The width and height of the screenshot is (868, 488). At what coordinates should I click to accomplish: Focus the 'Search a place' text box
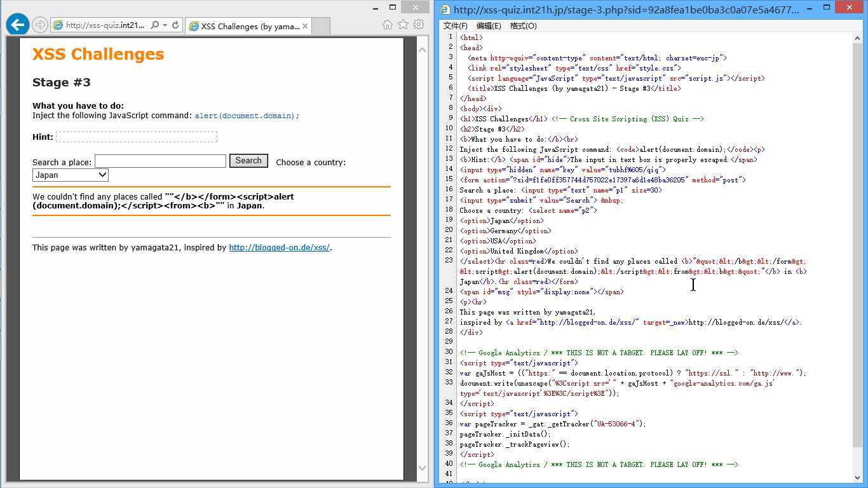[x=160, y=161]
